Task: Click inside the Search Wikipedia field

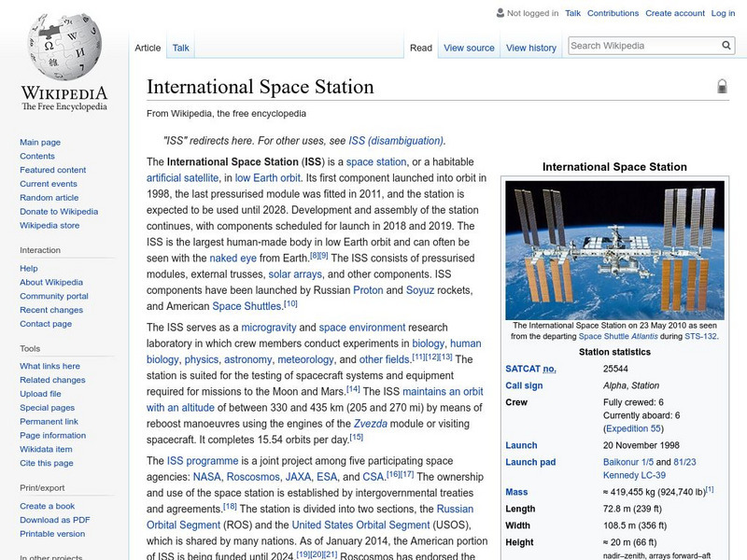Action: tap(642, 46)
